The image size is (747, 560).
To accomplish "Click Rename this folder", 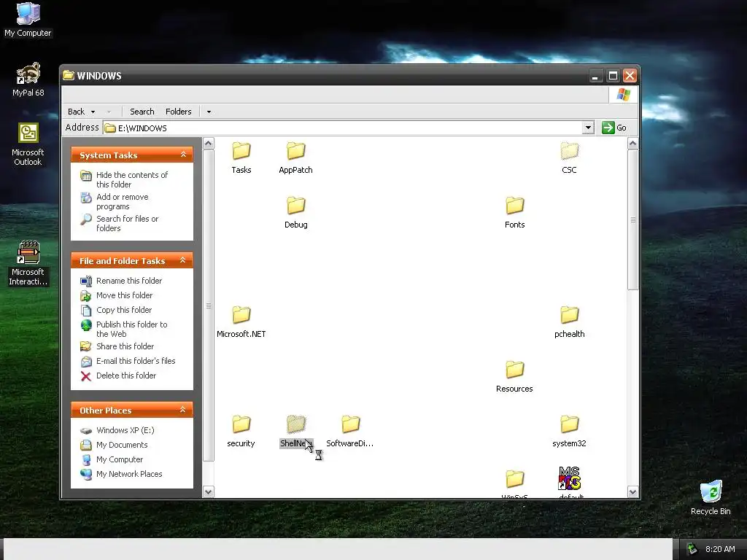I will pos(122,281).
